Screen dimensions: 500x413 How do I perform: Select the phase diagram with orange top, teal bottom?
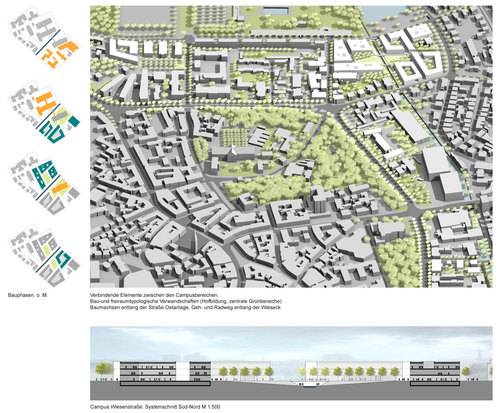44,112
